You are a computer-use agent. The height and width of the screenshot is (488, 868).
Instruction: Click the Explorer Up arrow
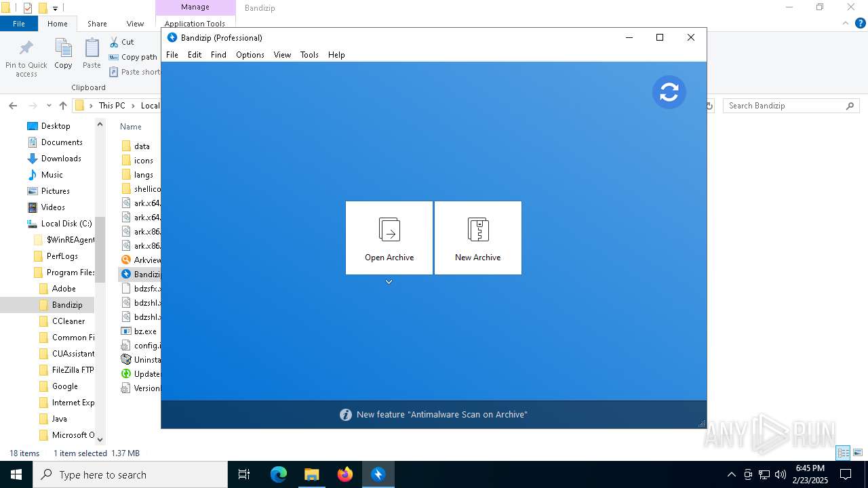[x=63, y=106]
